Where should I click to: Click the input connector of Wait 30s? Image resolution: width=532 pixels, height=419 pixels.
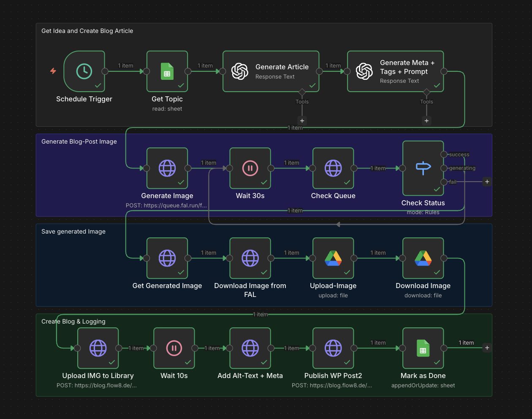(x=230, y=168)
